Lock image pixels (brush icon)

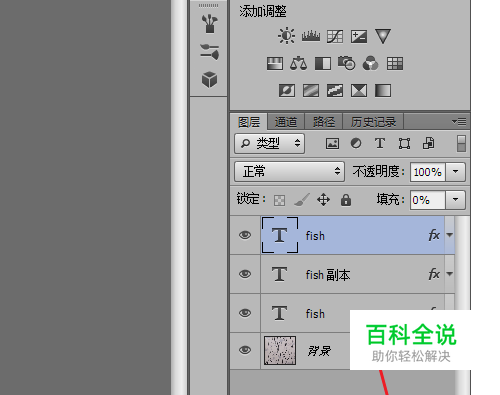pos(302,200)
